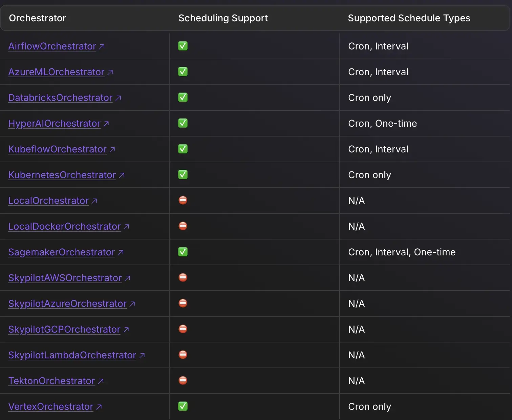Viewport: 512px width, 420px height.
Task: Click green checkmark in DatabricksOrchestrator row
Action: click(183, 98)
